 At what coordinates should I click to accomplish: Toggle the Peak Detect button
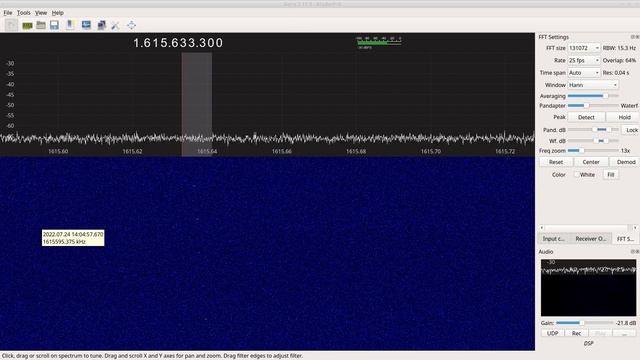586,117
